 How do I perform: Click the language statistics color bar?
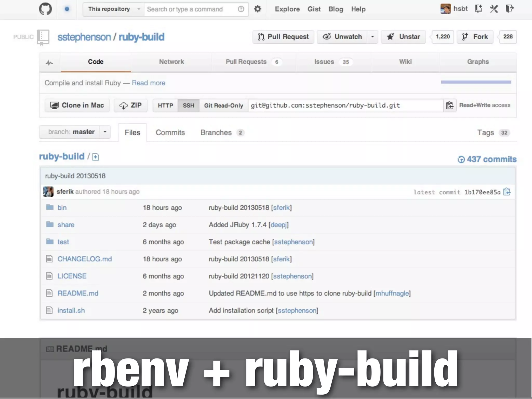click(x=476, y=82)
